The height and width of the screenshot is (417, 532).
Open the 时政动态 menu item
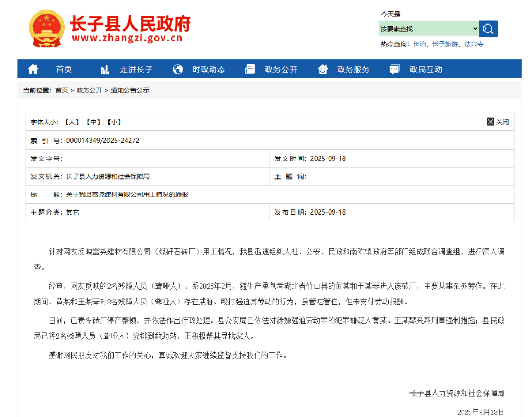[209, 69]
